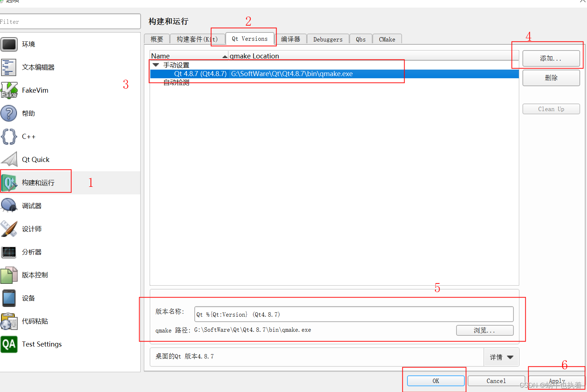Image resolution: width=587 pixels, height=392 pixels.
Task: Switch to the CMake tab
Action: click(x=387, y=39)
